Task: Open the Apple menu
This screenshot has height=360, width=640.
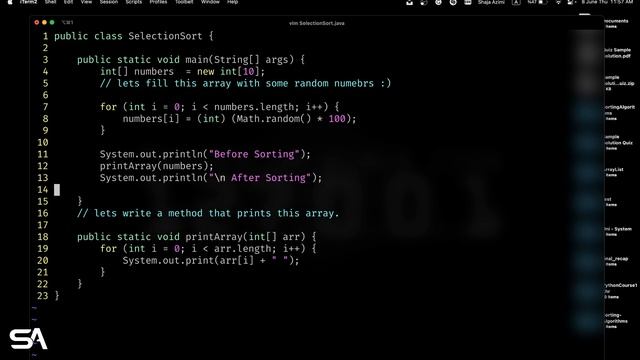Action: click(x=10, y=2)
